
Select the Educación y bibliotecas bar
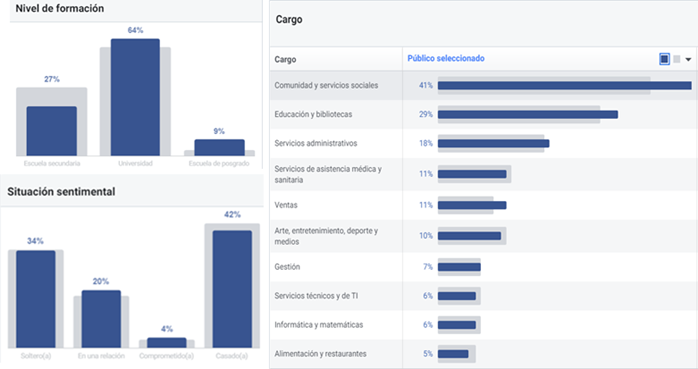pyautogui.click(x=528, y=114)
